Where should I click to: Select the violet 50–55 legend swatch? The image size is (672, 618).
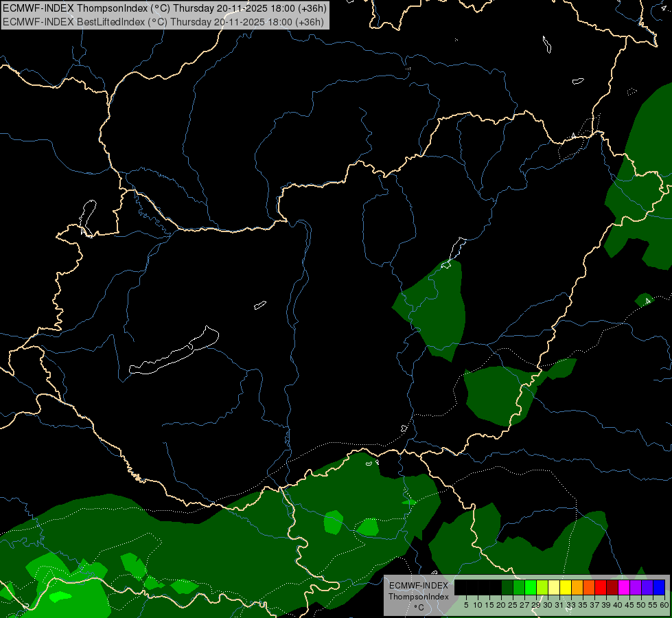pyautogui.click(x=647, y=587)
